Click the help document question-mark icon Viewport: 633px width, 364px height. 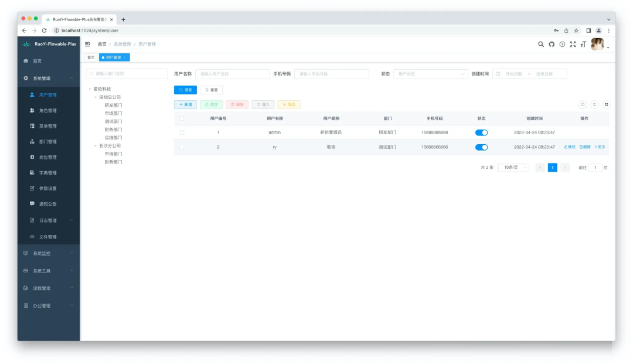[x=562, y=45]
